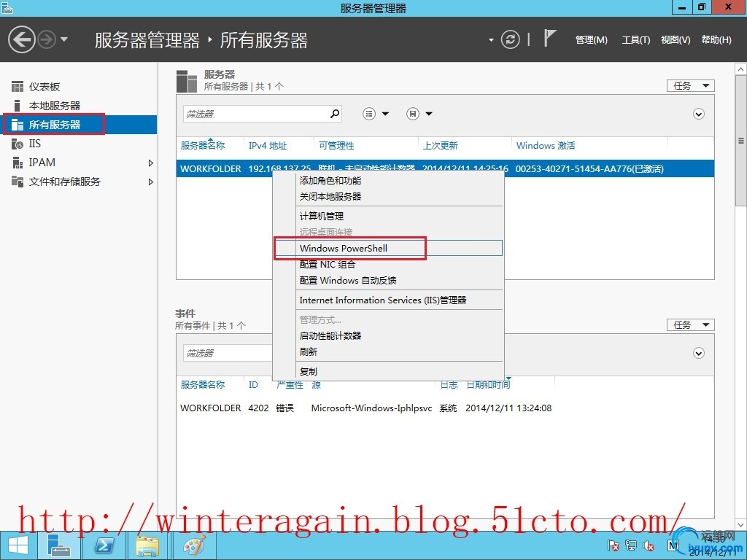Sort events by 日期和时间 column
Image resolution: width=747 pixels, height=560 pixels.
pyautogui.click(x=488, y=385)
